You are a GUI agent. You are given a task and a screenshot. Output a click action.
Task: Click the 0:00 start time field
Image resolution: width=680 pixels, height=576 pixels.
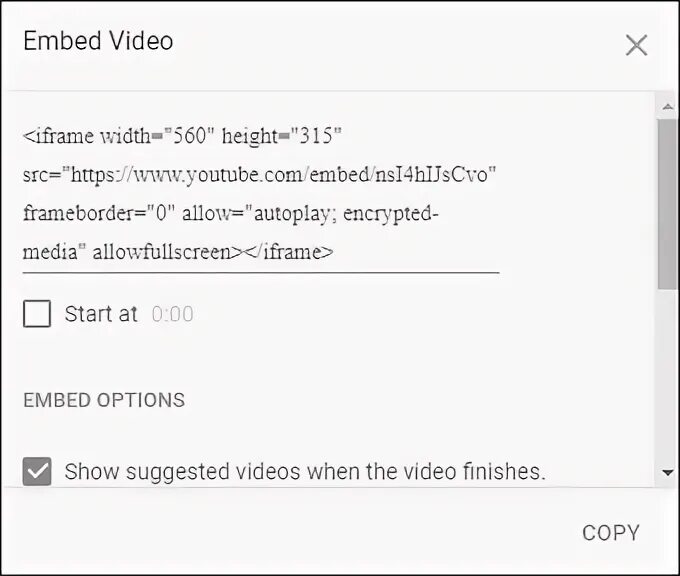173,314
